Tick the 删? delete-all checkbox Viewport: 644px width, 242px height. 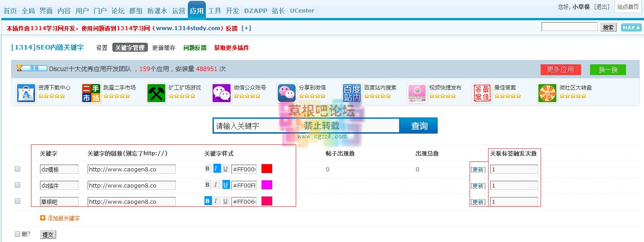18,234
